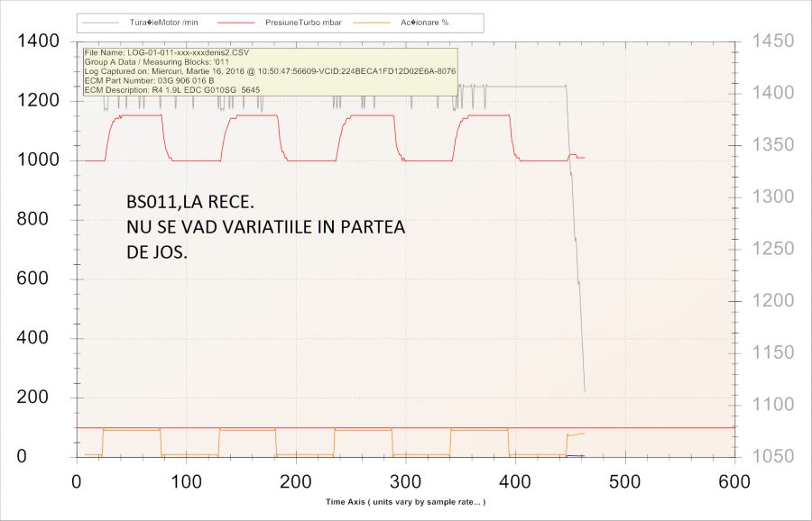Open details for ECM Part Number 03G 906 016 B
This screenshot has height=521, width=812.
(152, 80)
